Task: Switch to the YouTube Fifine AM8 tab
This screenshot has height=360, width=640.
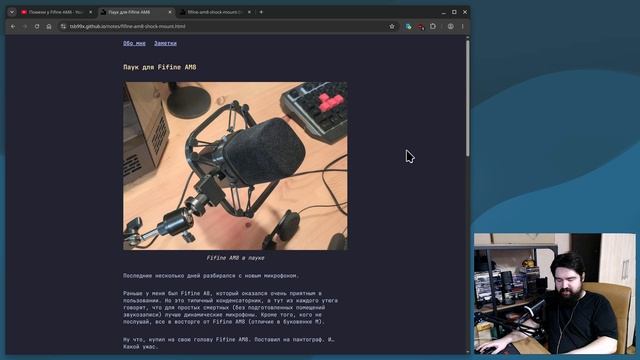Action: (56, 12)
